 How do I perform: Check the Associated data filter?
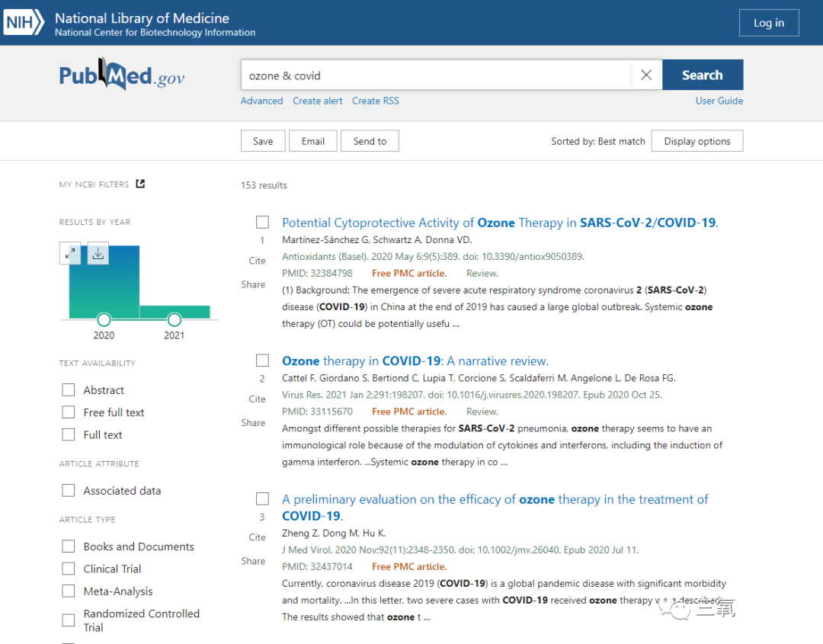69,490
